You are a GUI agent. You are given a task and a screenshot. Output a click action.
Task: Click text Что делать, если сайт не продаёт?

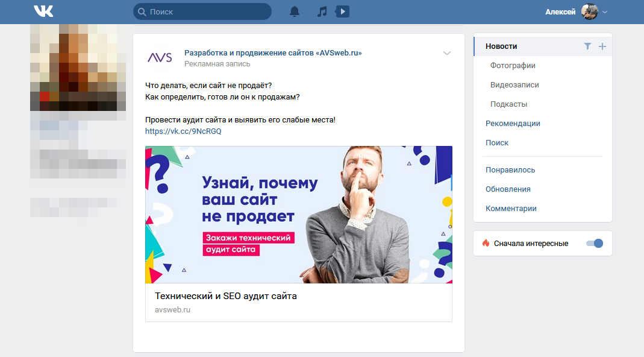tap(208, 86)
